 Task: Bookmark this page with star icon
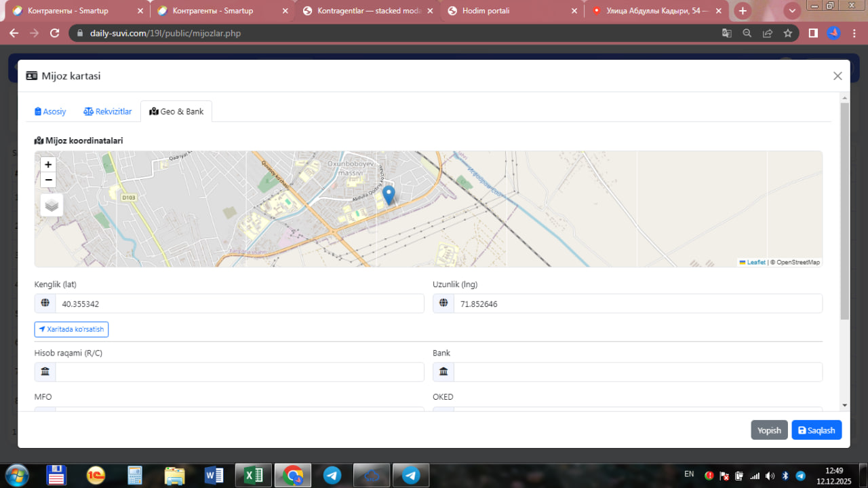click(x=787, y=33)
